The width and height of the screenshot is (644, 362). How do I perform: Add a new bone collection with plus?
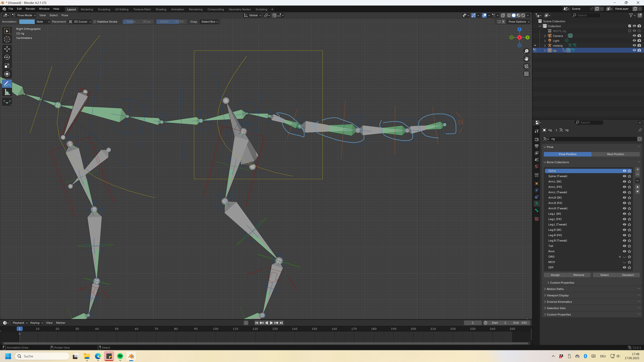pyautogui.click(x=637, y=169)
